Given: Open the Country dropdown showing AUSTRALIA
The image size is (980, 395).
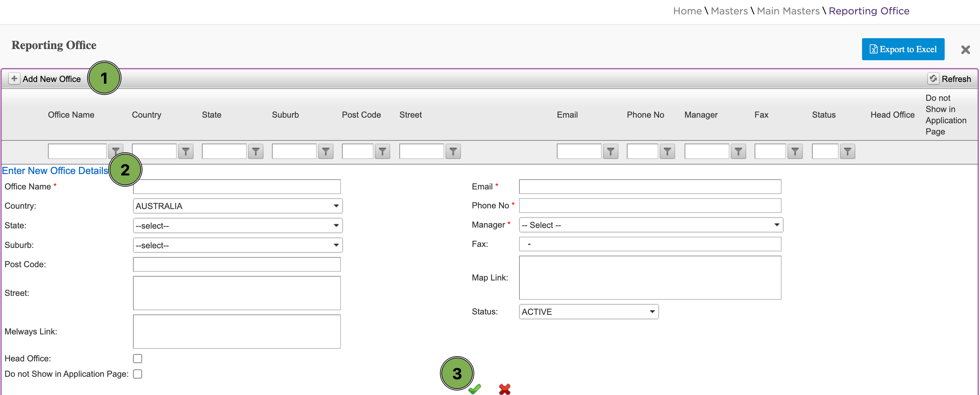Looking at the screenshot, I should click(237, 206).
